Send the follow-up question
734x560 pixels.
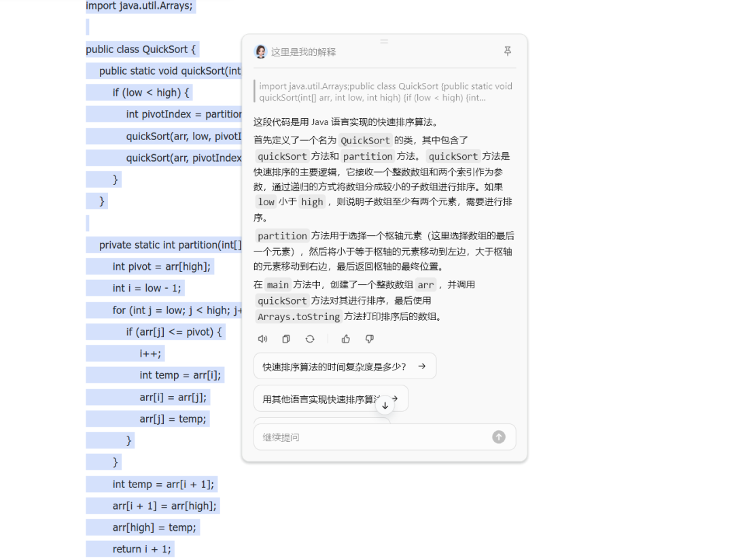pos(499,437)
